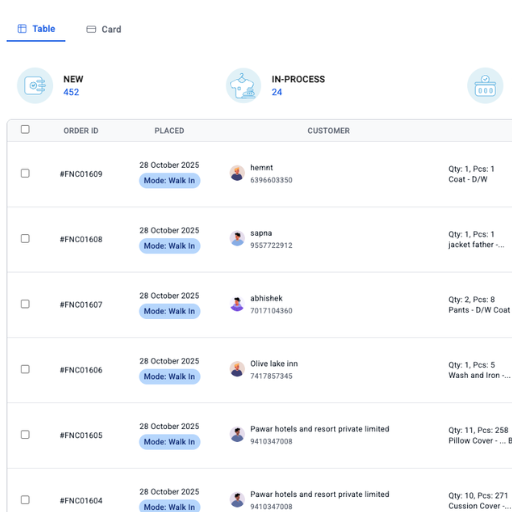The image size is (512, 512).
Task: Click date 28 October 2025 for #FNC01609
Action: (x=169, y=165)
